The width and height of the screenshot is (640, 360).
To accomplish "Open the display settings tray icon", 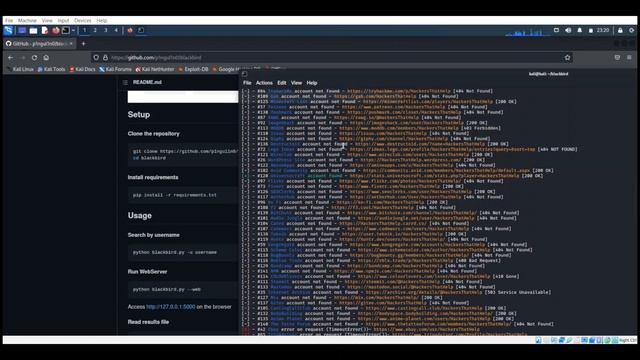I will [x=556, y=30].
